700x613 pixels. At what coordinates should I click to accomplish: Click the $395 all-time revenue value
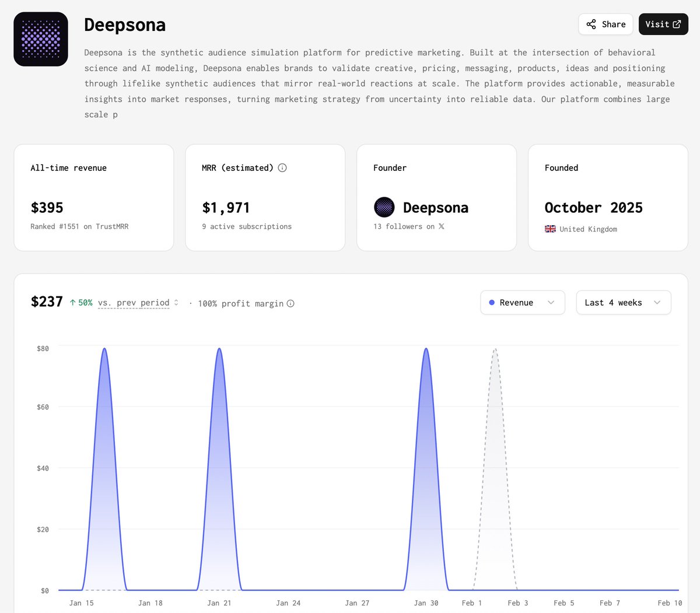tap(47, 208)
